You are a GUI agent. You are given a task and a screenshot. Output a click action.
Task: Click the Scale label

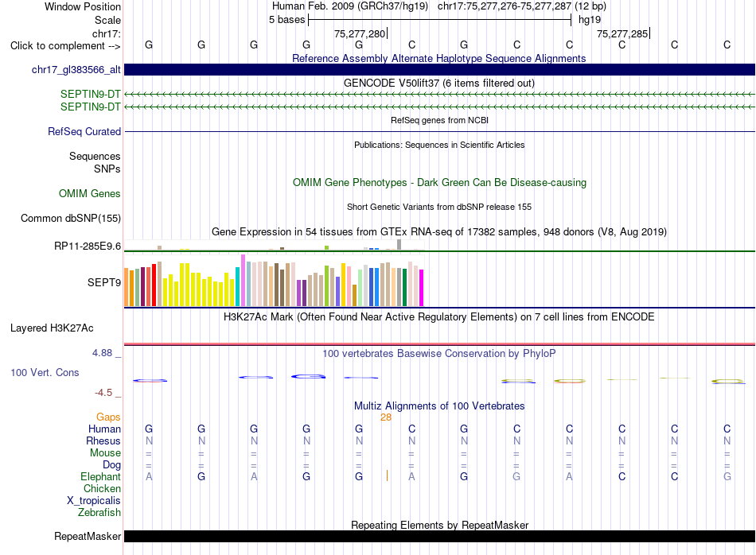[x=108, y=20]
